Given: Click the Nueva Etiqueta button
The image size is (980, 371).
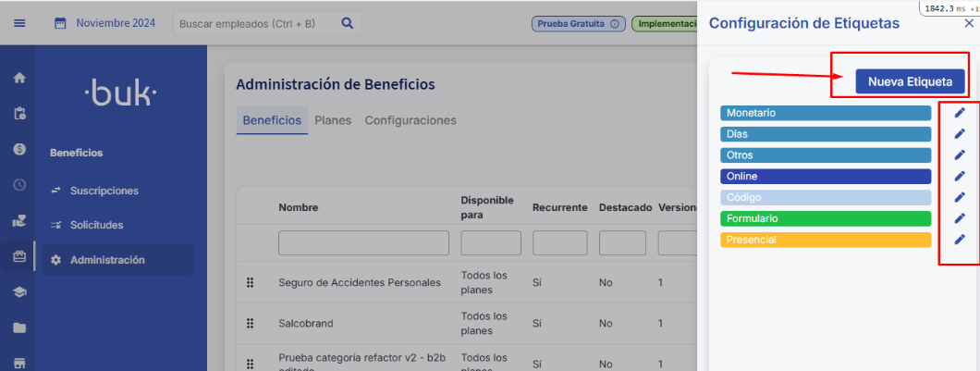Looking at the screenshot, I should [910, 82].
